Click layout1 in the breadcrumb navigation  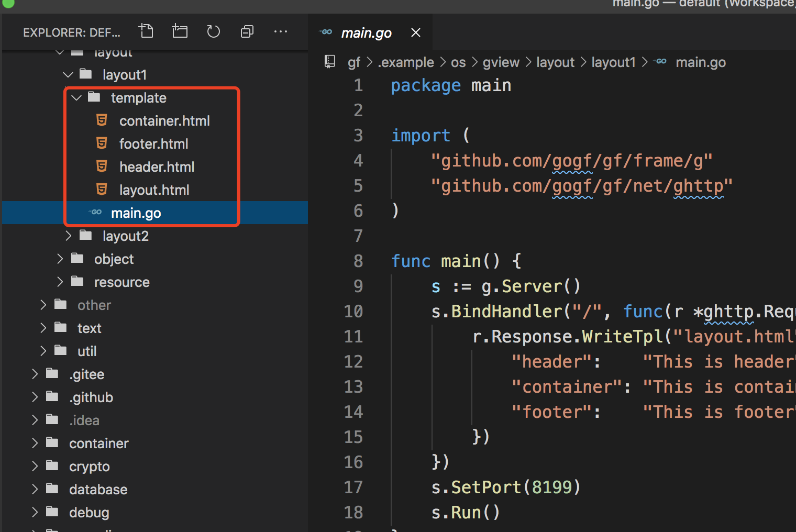click(x=613, y=62)
